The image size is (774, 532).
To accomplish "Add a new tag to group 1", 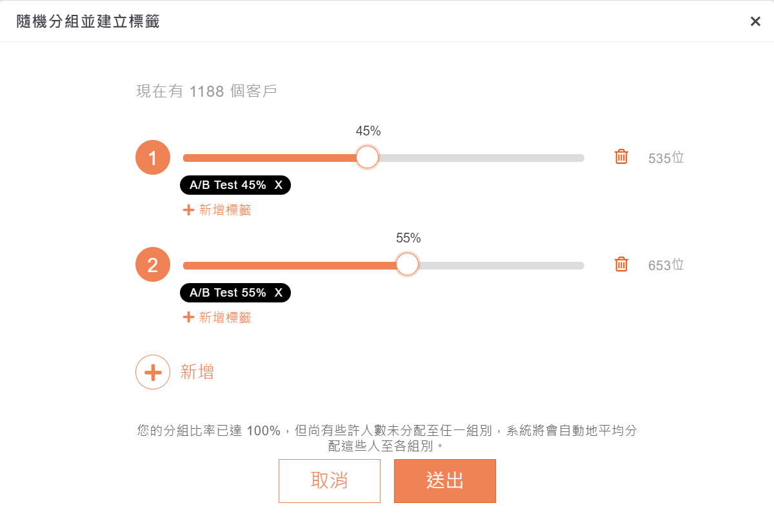I will tap(217, 210).
